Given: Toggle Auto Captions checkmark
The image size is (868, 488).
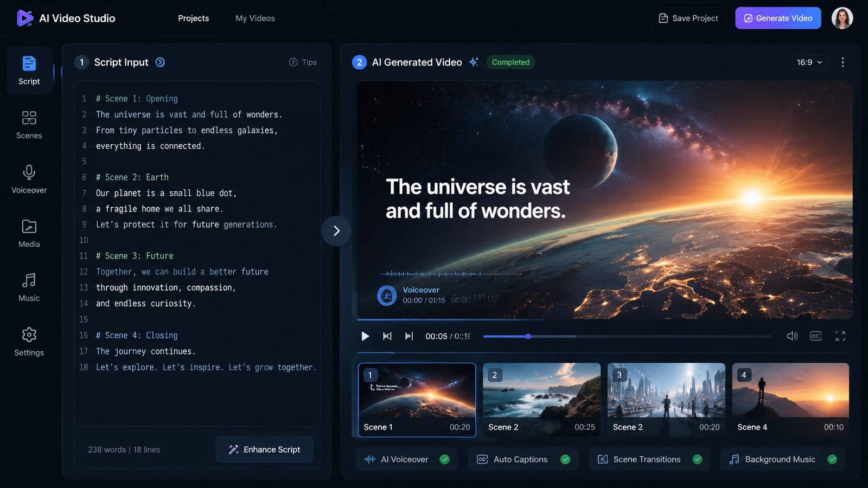Looking at the screenshot, I should click(565, 459).
